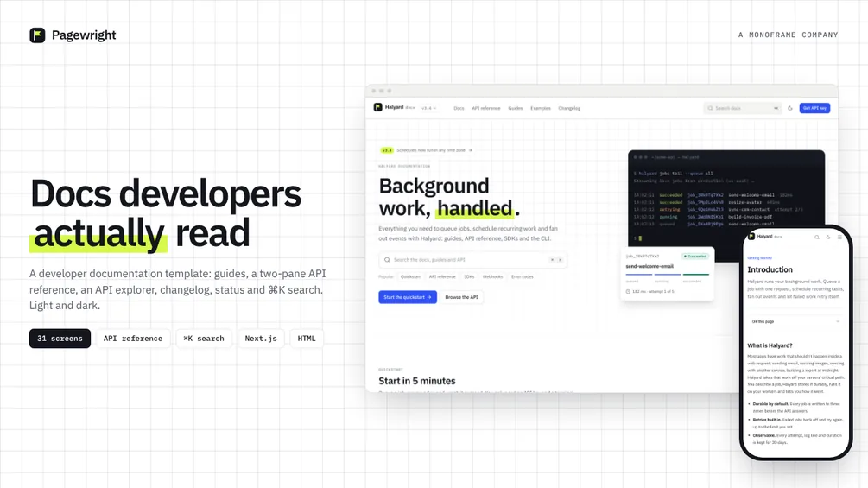The image size is (868, 488).
Task: Click the API reference tag under the headline
Action: [133, 339]
